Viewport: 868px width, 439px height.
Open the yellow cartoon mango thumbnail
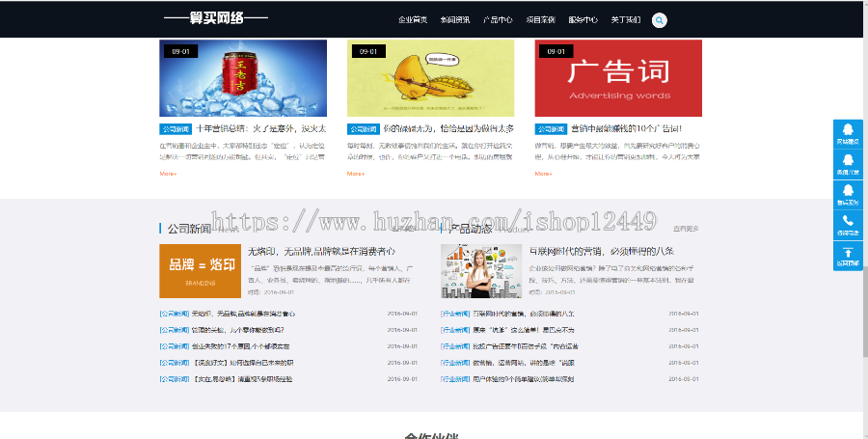431,78
